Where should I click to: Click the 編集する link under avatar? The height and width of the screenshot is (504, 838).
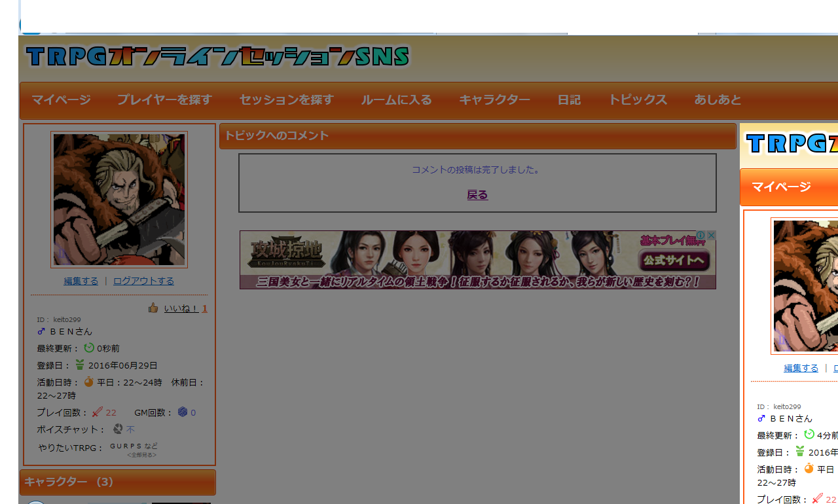(x=81, y=281)
